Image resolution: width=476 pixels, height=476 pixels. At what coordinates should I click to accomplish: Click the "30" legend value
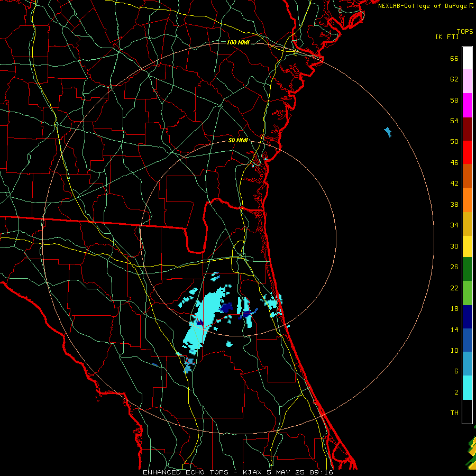454,246
